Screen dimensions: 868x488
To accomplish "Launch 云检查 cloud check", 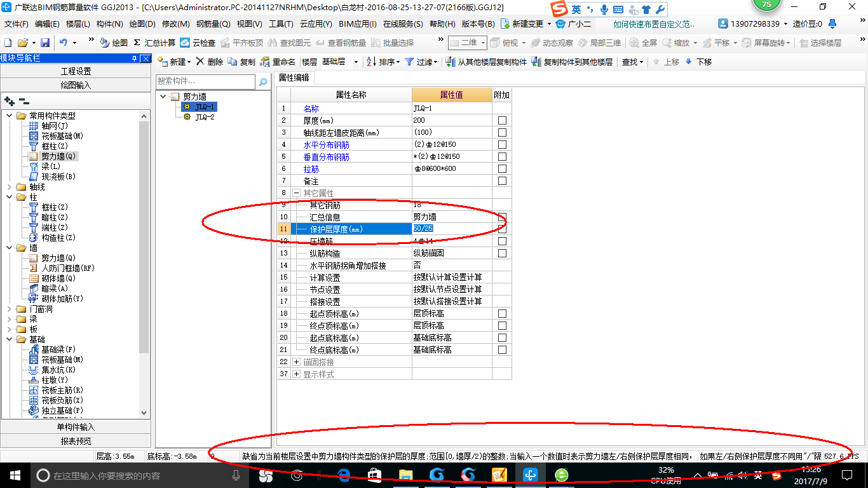I will point(198,43).
